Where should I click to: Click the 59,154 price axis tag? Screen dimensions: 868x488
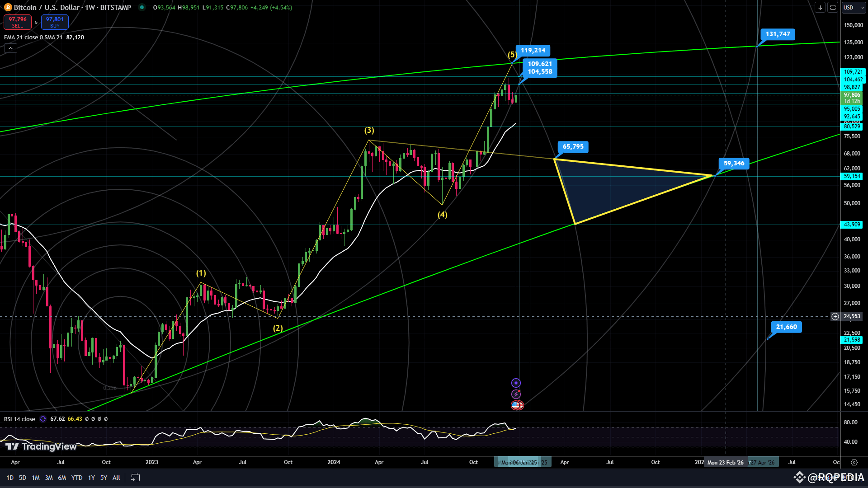(x=852, y=176)
